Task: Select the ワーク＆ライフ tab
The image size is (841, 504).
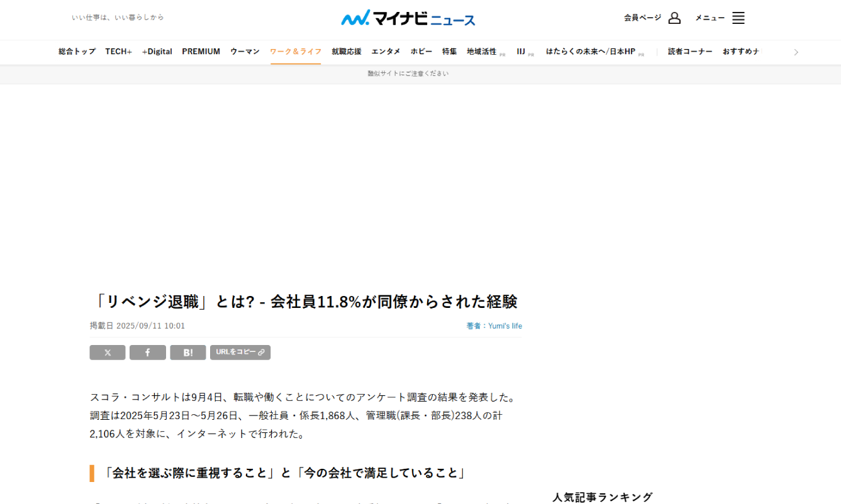Action: 296,52
